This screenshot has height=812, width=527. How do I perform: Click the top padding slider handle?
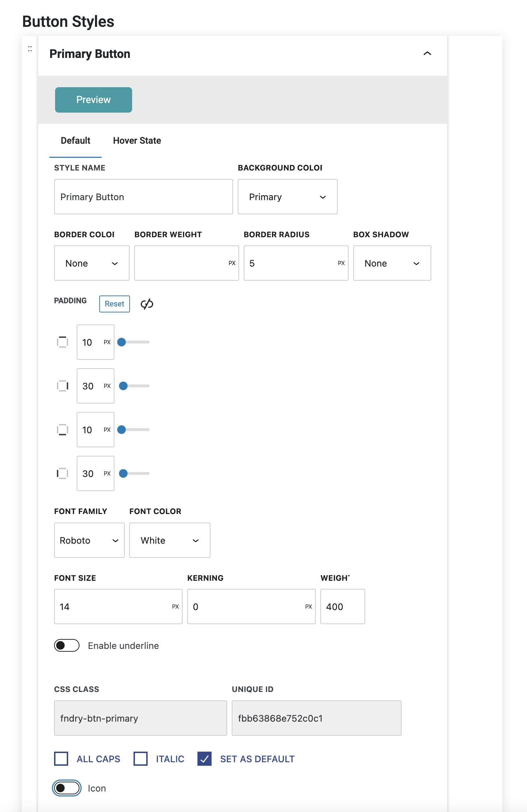point(122,342)
